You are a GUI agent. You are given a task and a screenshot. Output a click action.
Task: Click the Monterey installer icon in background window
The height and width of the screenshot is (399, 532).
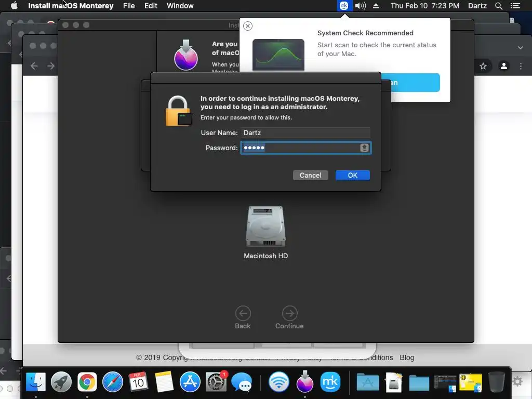pyautogui.click(x=186, y=55)
